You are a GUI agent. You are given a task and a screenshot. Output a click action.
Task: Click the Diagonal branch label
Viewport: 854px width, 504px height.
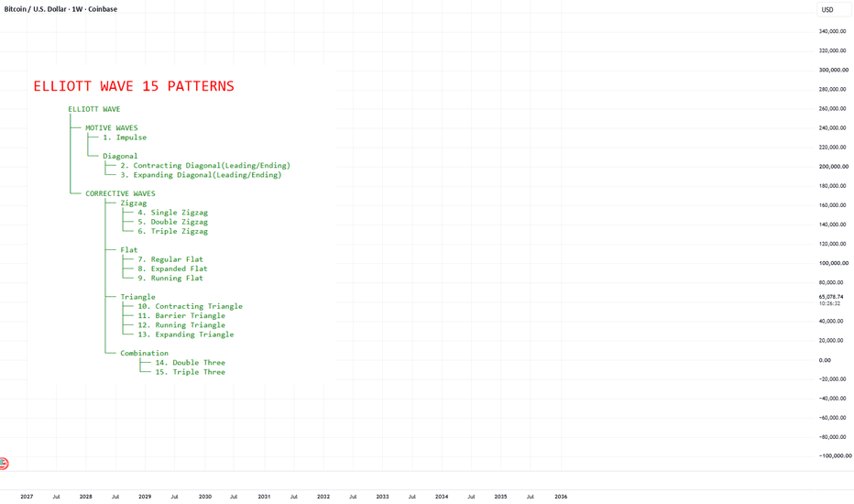coord(120,156)
